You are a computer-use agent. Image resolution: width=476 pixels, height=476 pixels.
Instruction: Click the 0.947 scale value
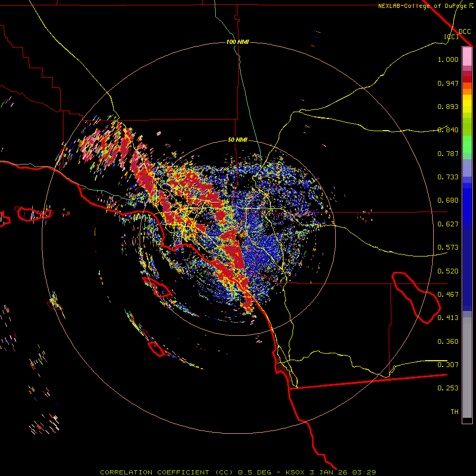(448, 83)
